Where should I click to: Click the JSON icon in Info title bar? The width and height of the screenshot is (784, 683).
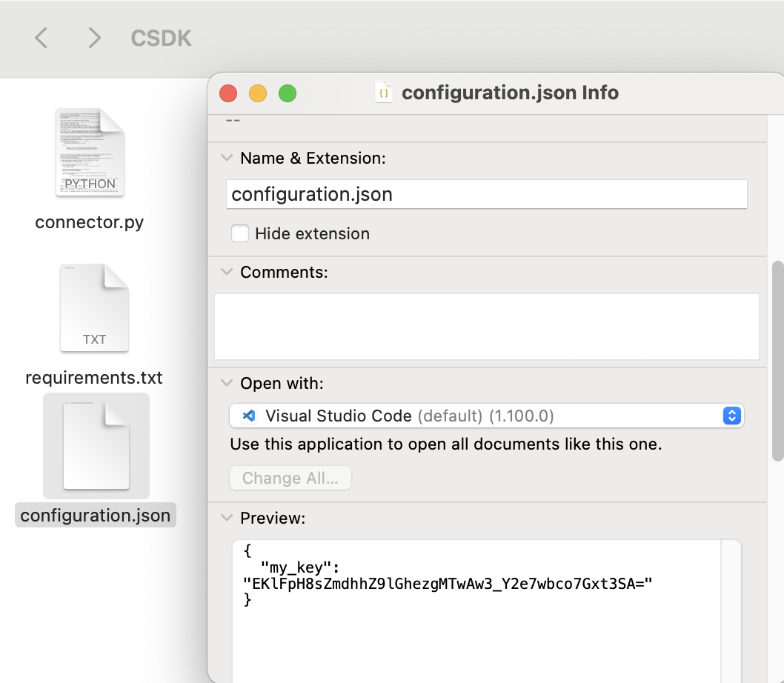point(384,93)
